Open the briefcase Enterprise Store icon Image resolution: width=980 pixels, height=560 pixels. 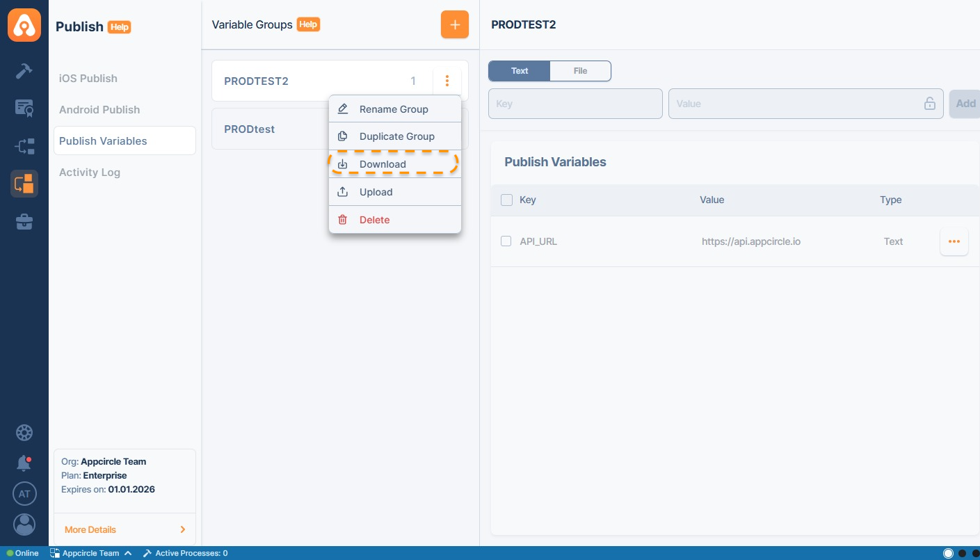pyautogui.click(x=24, y=222)
